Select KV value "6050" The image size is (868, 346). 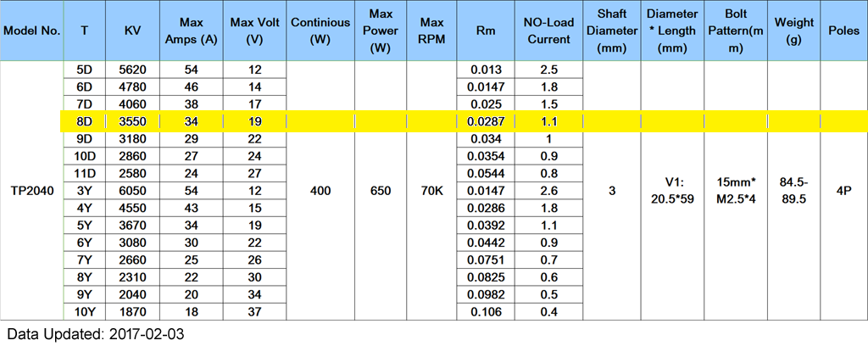pos(132,191)
